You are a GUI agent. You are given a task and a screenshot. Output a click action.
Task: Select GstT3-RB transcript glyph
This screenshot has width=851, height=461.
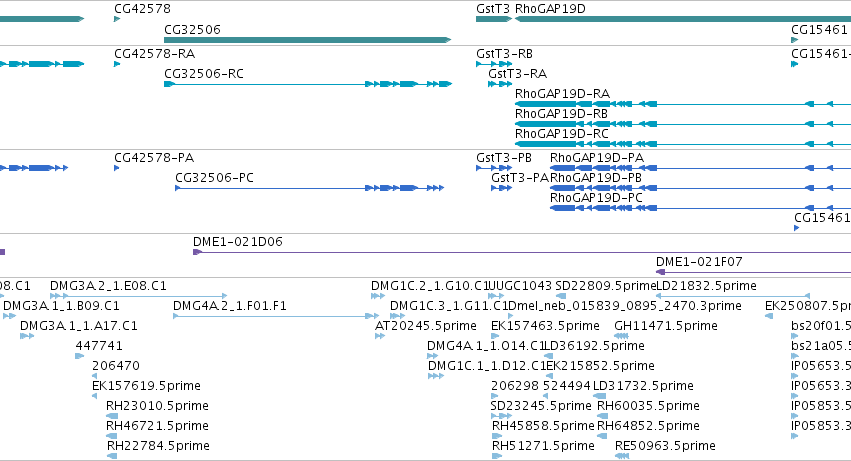click(494, 64)
